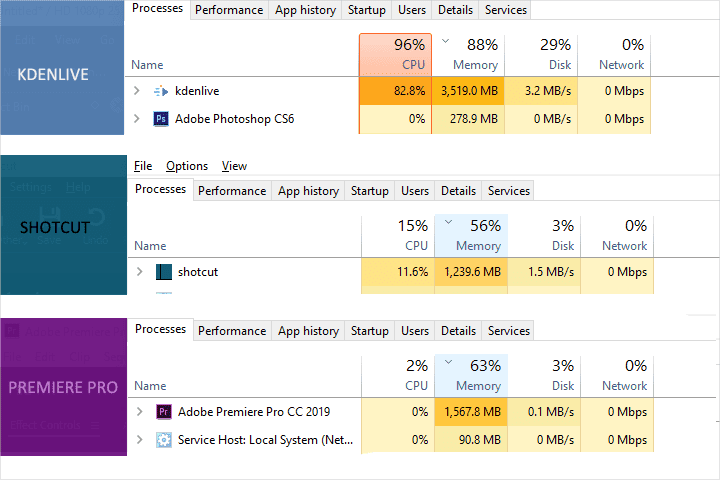720x480 pixels.
Task: Sort by the 88% Memory column header
Action: (468, 54)
